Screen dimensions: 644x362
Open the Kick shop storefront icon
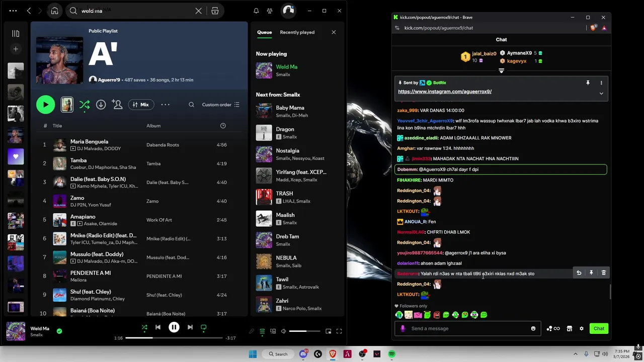[569, 328]
